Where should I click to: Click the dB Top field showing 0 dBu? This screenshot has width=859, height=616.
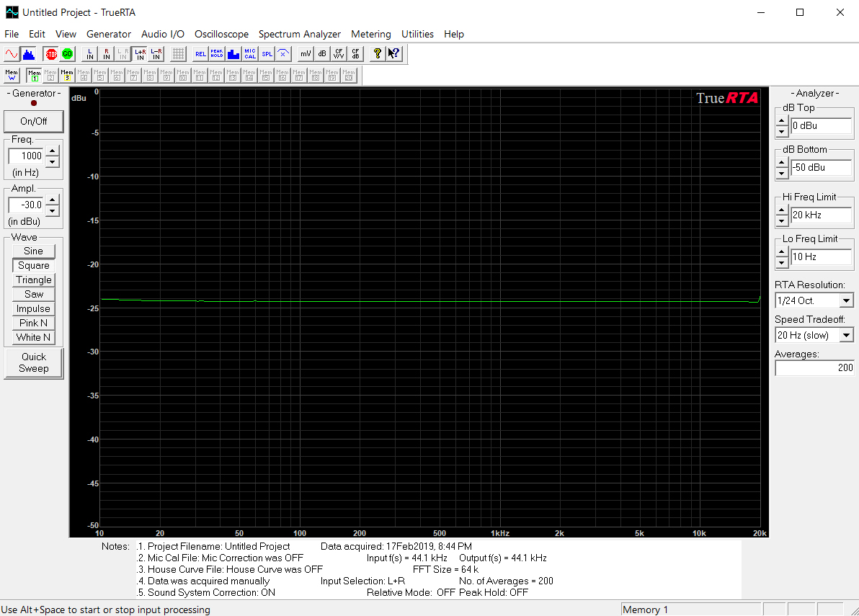pos(822,125)
